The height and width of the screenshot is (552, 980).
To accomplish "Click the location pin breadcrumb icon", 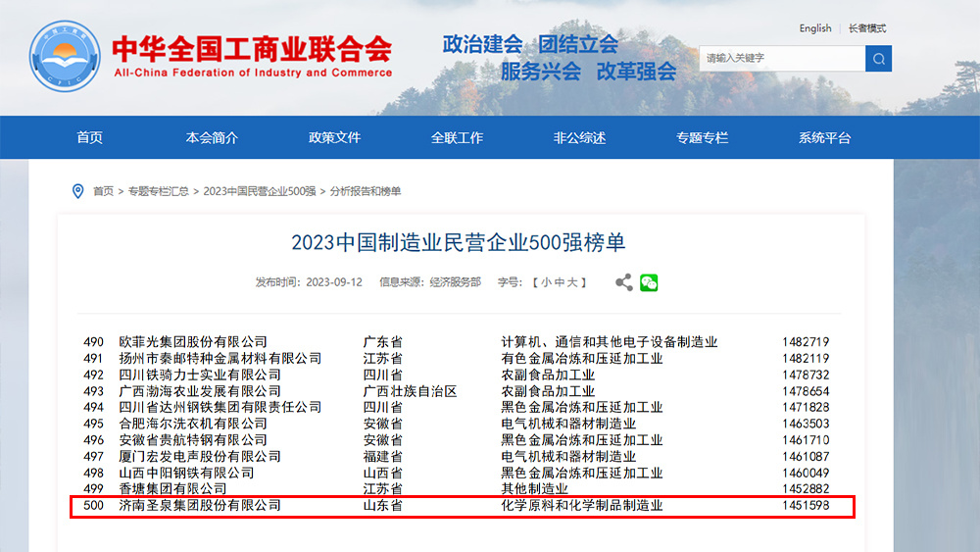I will coord(78,191).
